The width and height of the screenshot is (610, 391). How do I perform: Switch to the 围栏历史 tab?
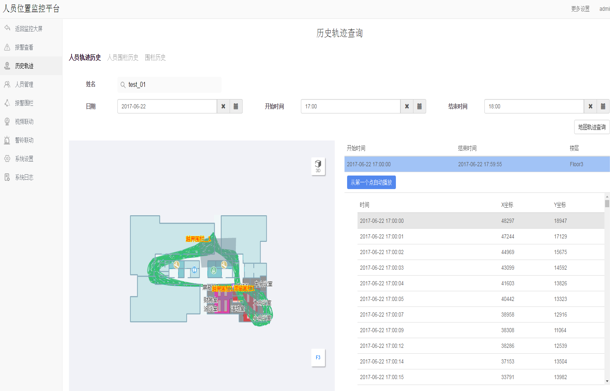coord(155,58)
